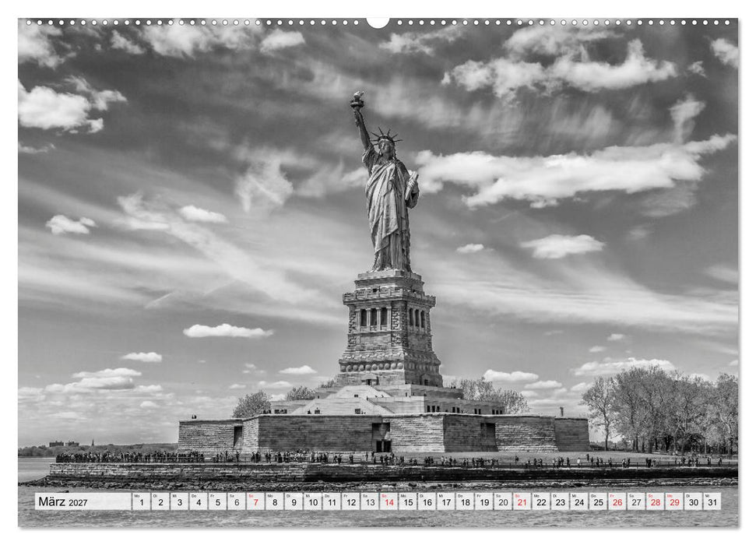Click the red holiday date 26
Screen dimensions: 756x545
pyautogui.click(x=617, y=501)
